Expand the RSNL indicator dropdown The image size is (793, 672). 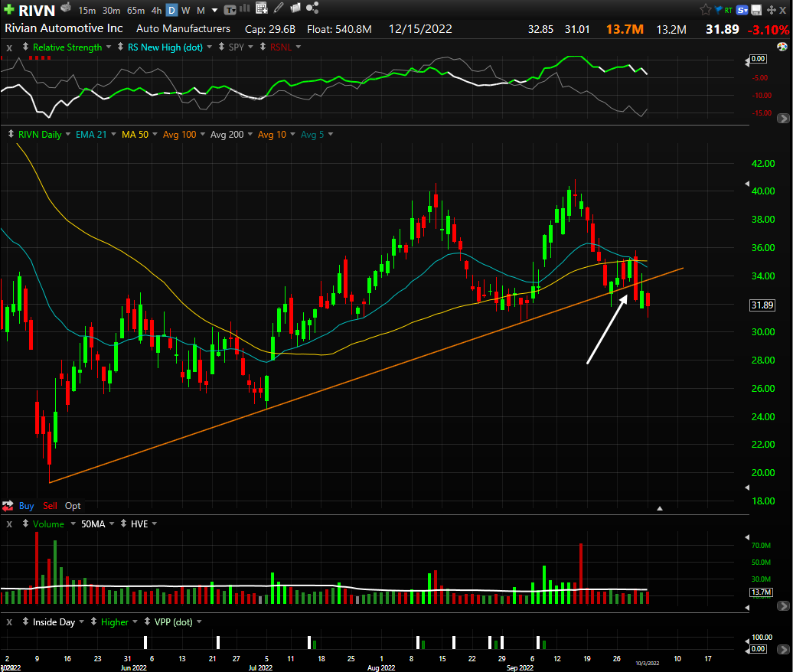[x=299, y=47]
